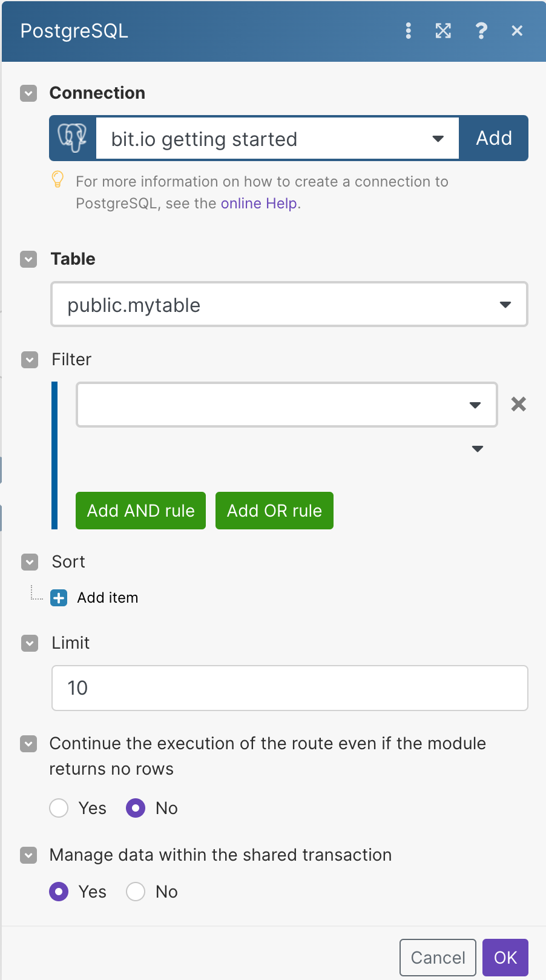Select No for shared transaction option

tap(136, 892)
